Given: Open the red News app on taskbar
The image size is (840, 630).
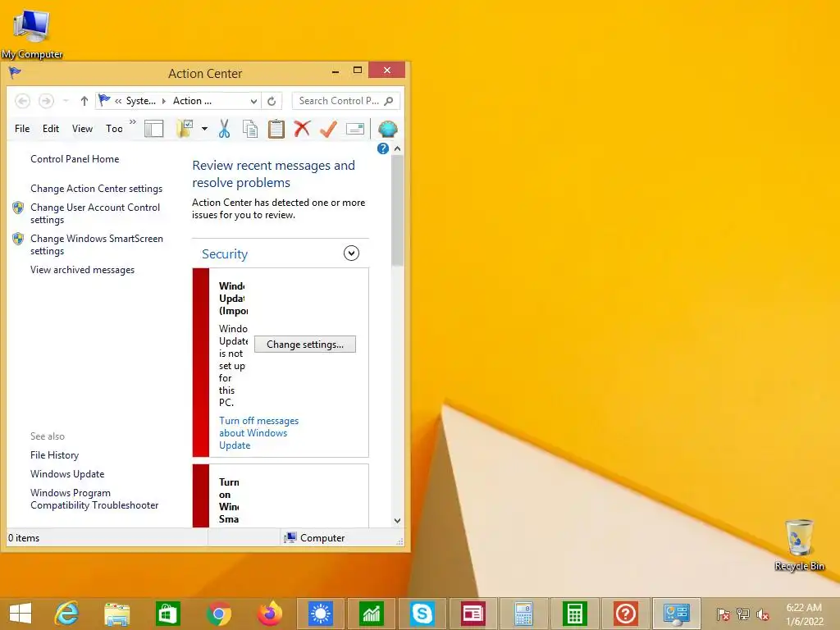Looking at the screenshot, I should [473, 614].
